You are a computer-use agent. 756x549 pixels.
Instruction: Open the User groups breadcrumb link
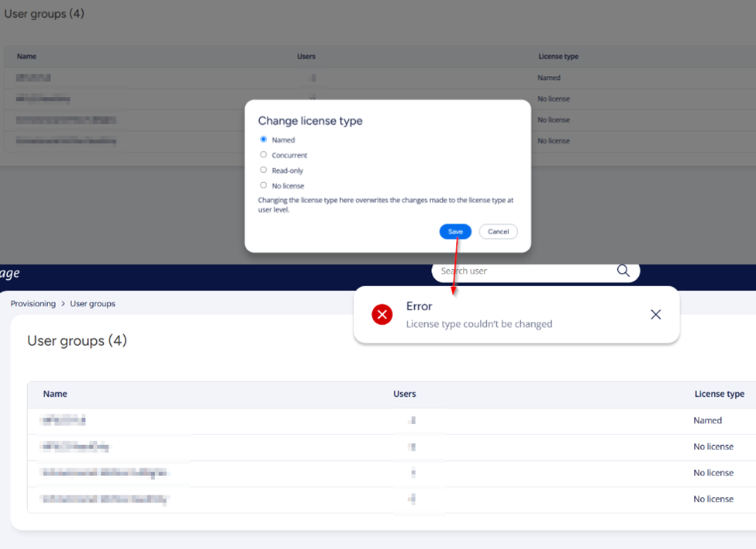pos(92,304)
